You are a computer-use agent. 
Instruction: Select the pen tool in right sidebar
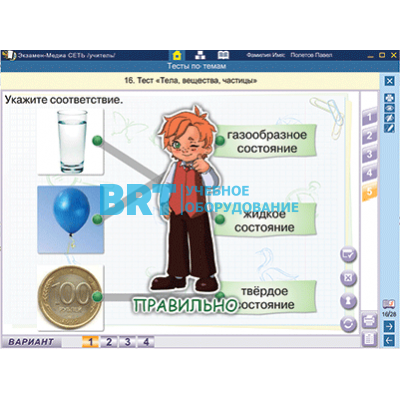point(389,128)
